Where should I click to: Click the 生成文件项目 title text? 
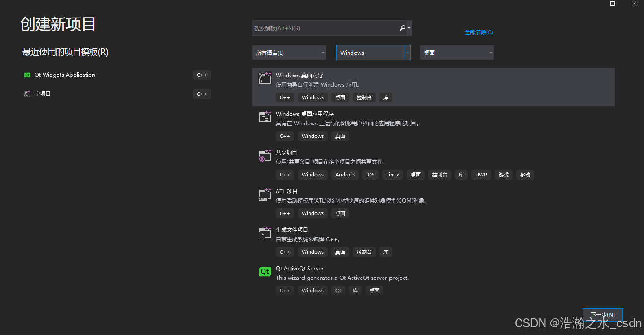tap(292, 230)
